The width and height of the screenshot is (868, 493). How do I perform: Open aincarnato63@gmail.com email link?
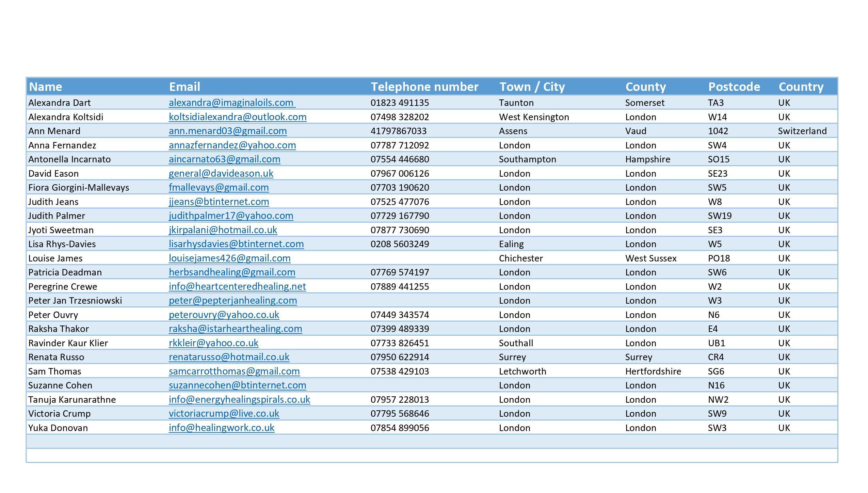coord(224,159)
